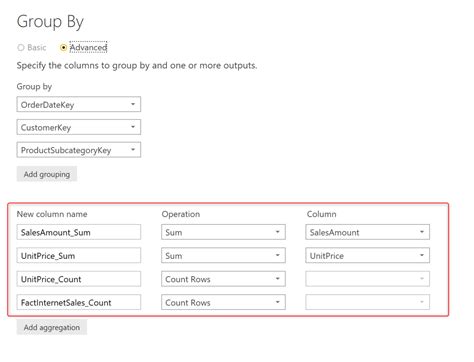Open Sum operation dropdown for SalesAmount_Sum

223,232
